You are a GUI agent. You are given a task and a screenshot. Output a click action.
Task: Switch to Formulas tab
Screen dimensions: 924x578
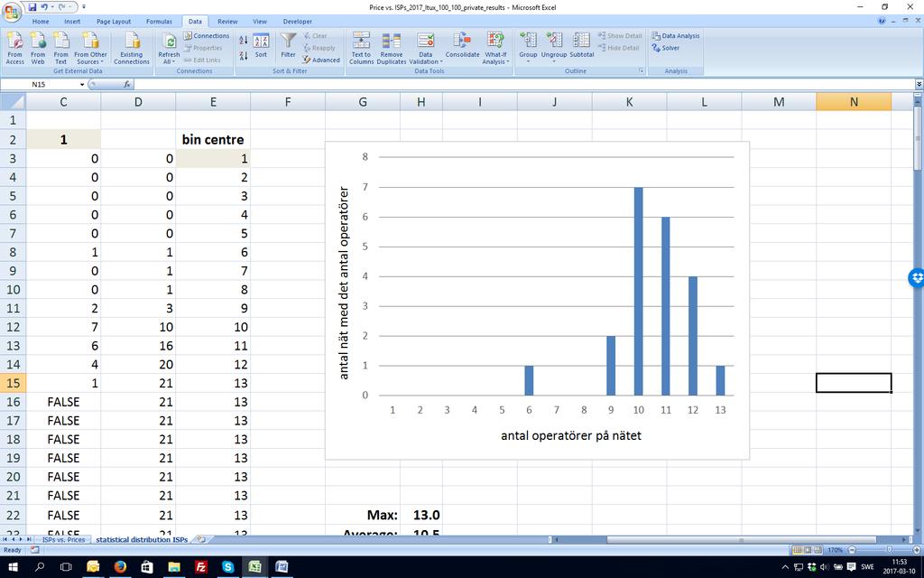[159, 22]
